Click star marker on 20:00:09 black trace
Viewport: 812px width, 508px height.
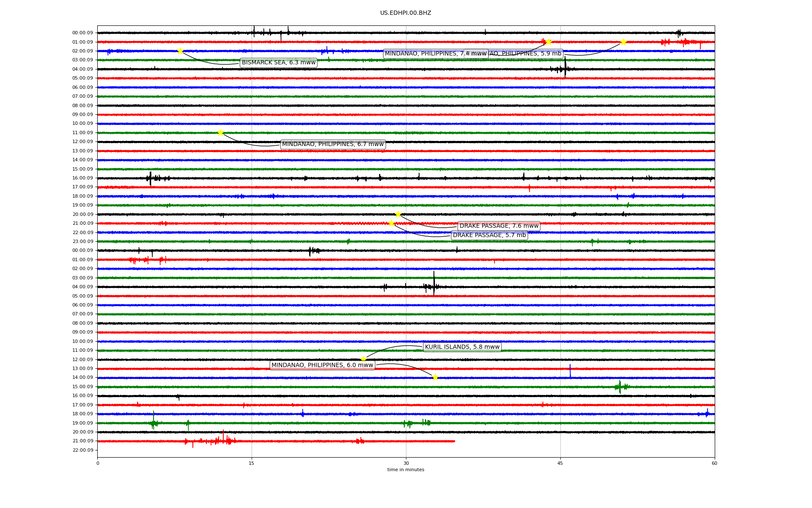coord(398,214)
